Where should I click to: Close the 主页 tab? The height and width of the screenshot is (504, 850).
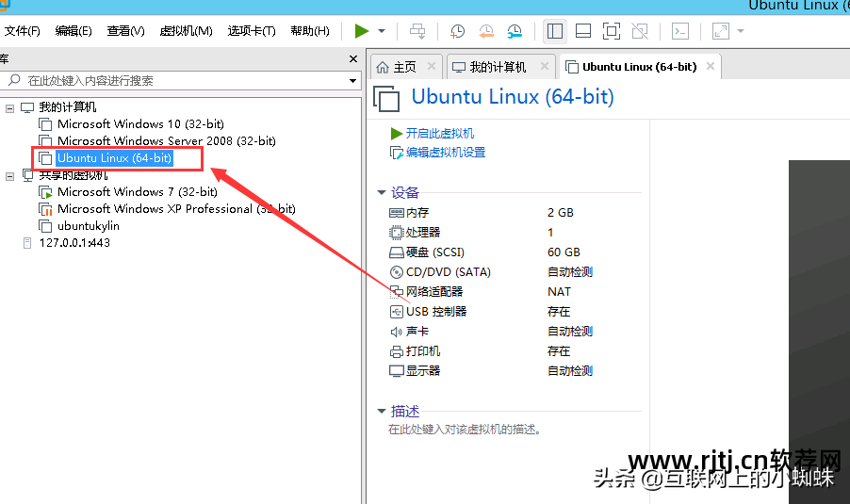pyautogui.click(x=432, y=66)
